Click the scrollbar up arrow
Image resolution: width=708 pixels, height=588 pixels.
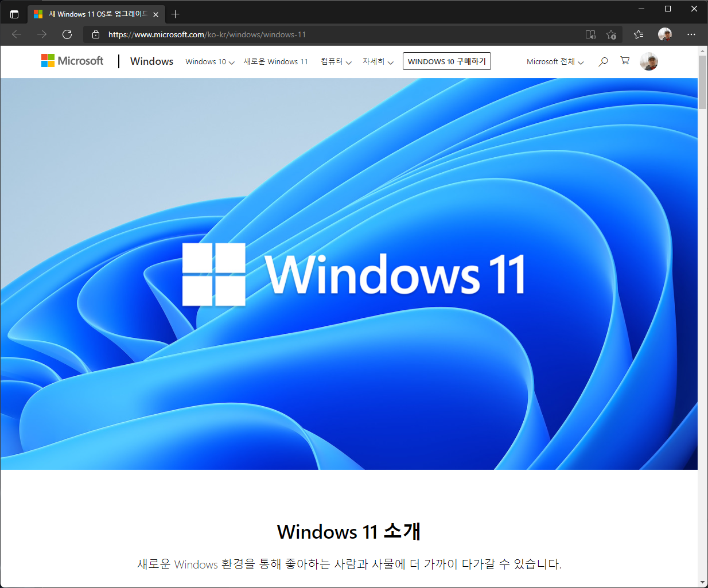[703, 51]
